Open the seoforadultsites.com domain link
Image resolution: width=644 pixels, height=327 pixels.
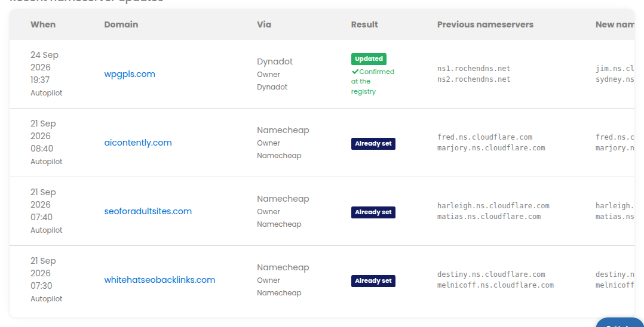point(148,211)
